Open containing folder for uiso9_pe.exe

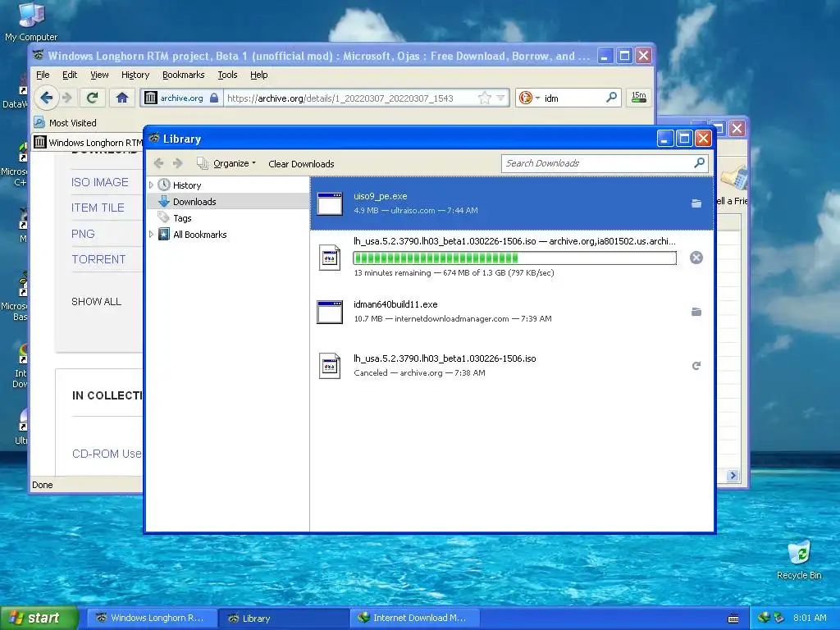(696, 203)
